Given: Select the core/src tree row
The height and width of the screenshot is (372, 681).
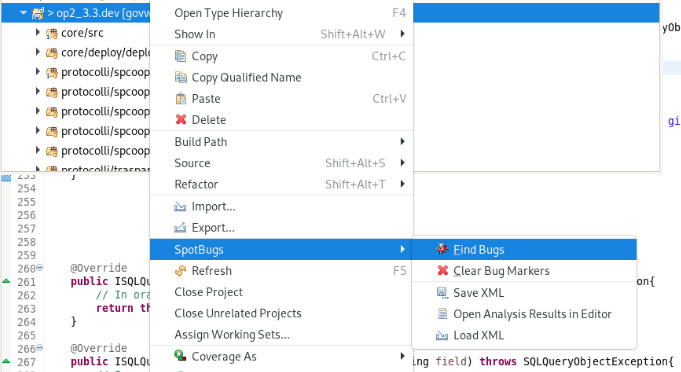Looking at the screenshot, I should tap(76, 33).
